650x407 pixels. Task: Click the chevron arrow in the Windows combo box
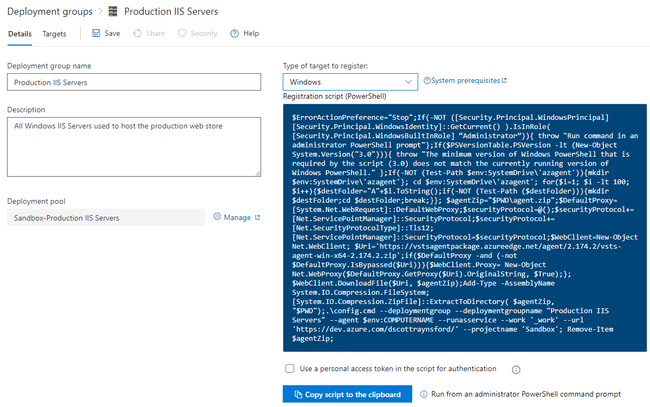tap(408, 82)
